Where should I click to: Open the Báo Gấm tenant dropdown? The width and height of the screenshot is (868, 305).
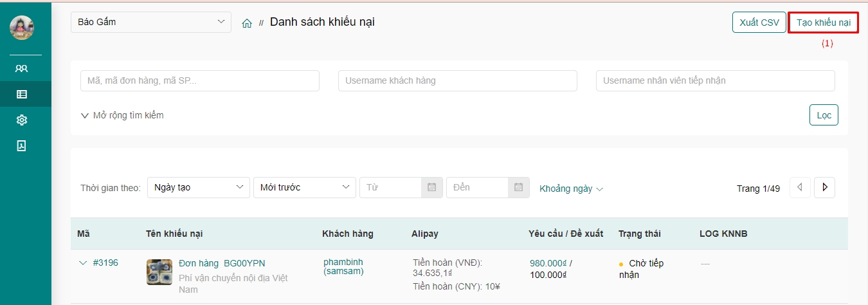pyautogui.click(x=150, y=22)
